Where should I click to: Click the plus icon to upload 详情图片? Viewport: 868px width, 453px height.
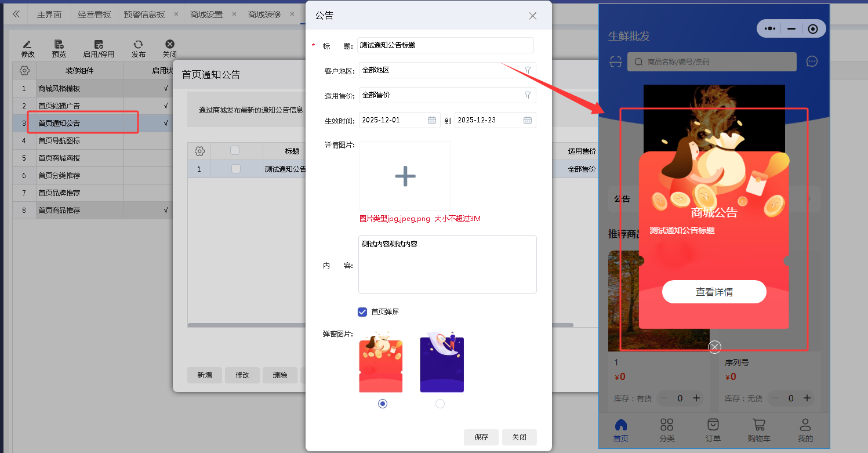tap(405, 176)
